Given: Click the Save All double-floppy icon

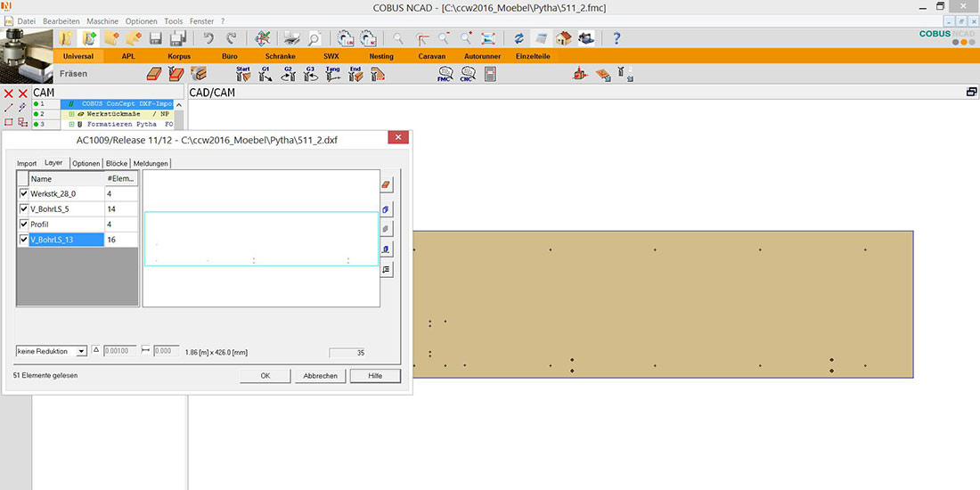Looking at the screenshot, I should 177,38.
